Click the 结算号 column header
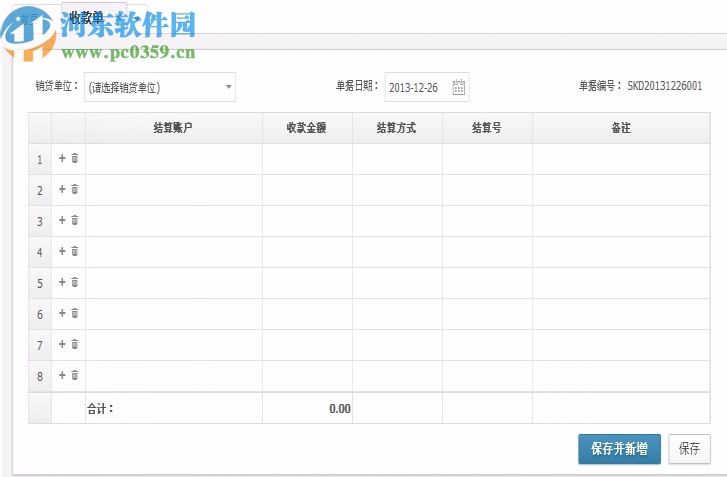 (x=487, y=128)
